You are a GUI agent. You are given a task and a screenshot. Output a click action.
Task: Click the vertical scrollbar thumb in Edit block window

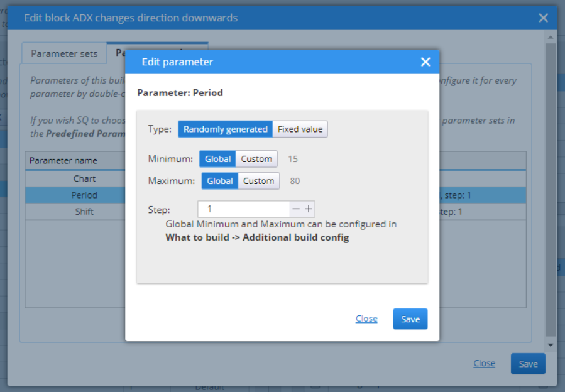coord(550,190)
